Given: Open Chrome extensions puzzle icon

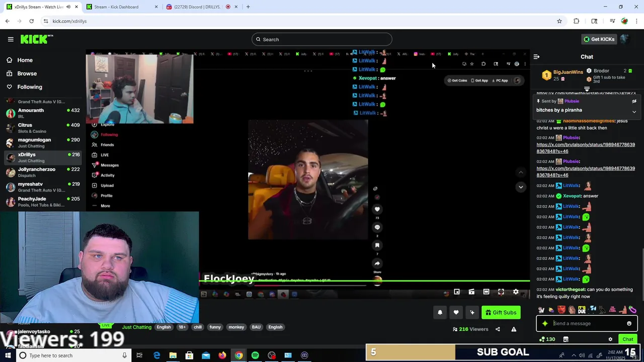Looking at the screenshot, I should 577,21.
